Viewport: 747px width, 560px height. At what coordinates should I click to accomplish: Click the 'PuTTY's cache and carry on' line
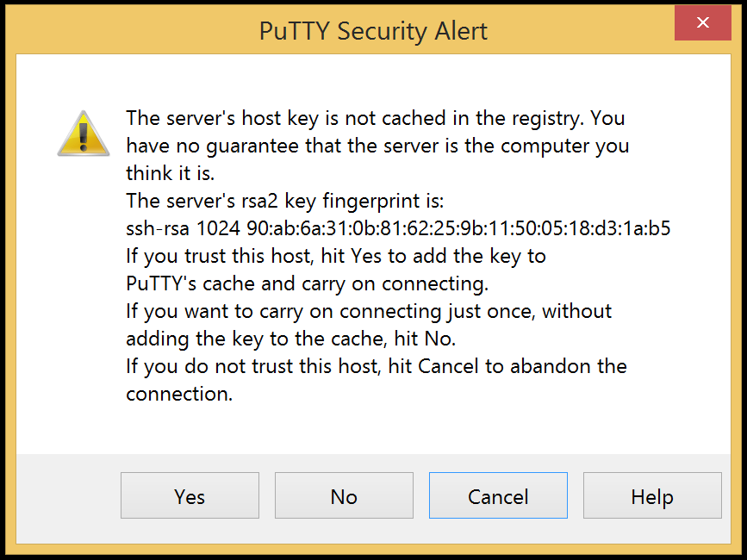tap(308, 283)
